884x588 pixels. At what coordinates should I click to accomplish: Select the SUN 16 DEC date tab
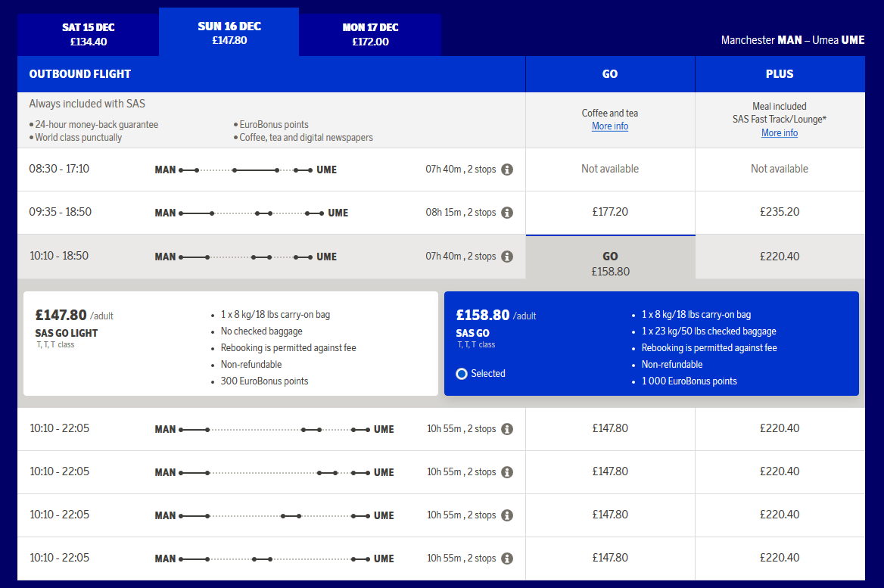[x=229, y=32]
